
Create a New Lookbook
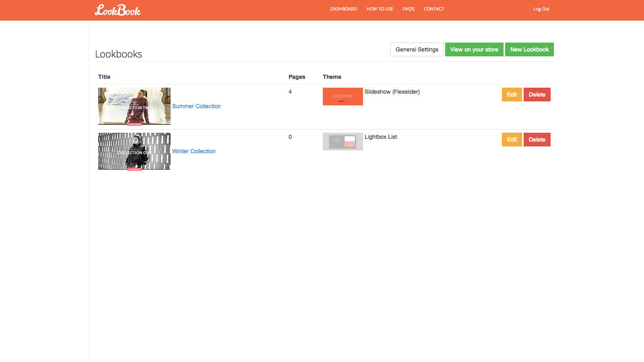pos(529,49)
